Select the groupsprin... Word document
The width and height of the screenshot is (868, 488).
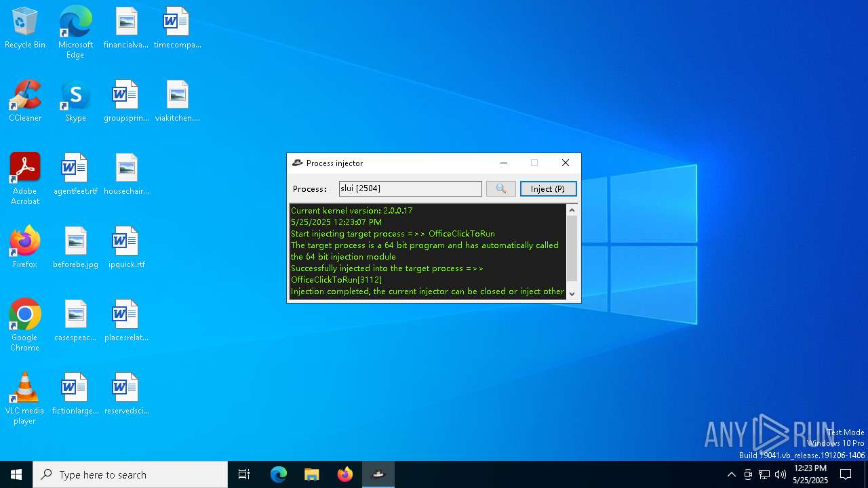pos(126,102)
